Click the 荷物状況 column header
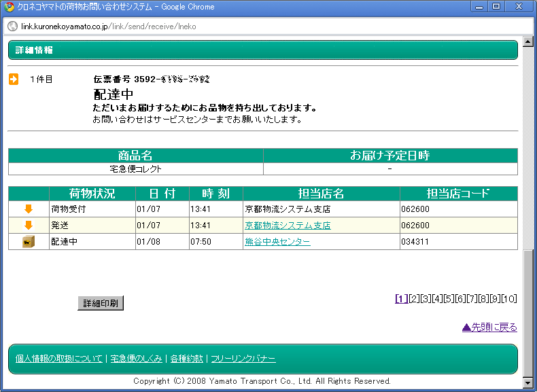 pos(92,194)
